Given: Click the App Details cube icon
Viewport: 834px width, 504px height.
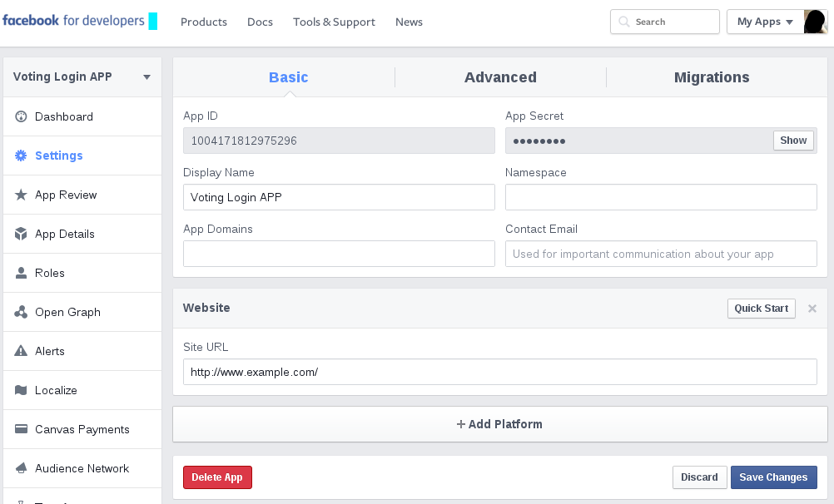Looking at the screenshot, I should click(x=21, y=234).
